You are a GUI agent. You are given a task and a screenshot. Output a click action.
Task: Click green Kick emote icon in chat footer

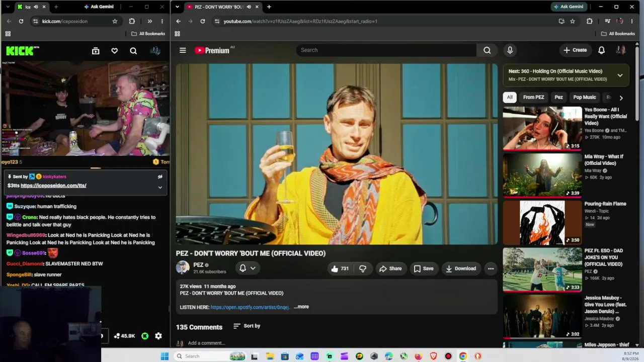[x=145, y=336]
